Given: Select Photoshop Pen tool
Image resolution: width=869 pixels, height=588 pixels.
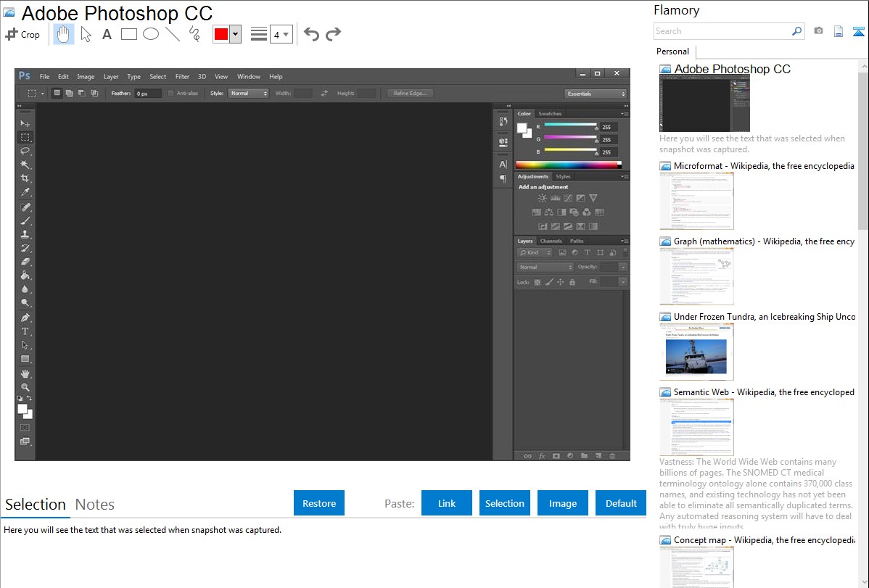Looking at the screenshot, I should [25, 318].
